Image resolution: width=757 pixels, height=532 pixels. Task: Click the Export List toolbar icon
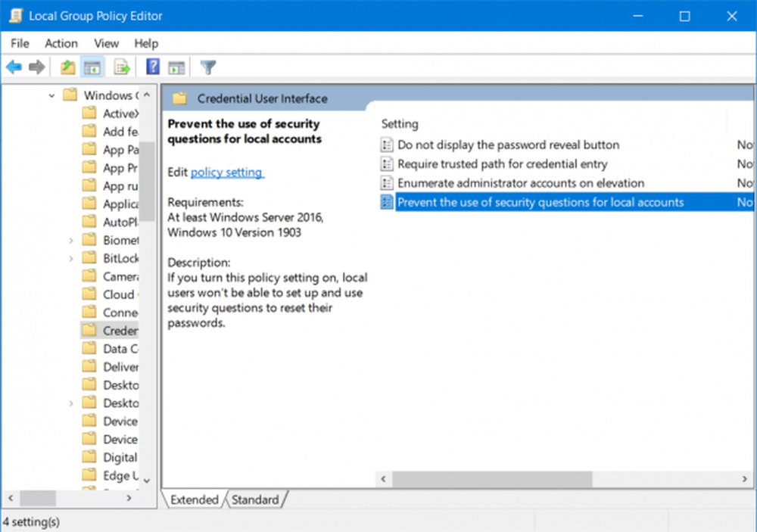click(x=122, y=67)
